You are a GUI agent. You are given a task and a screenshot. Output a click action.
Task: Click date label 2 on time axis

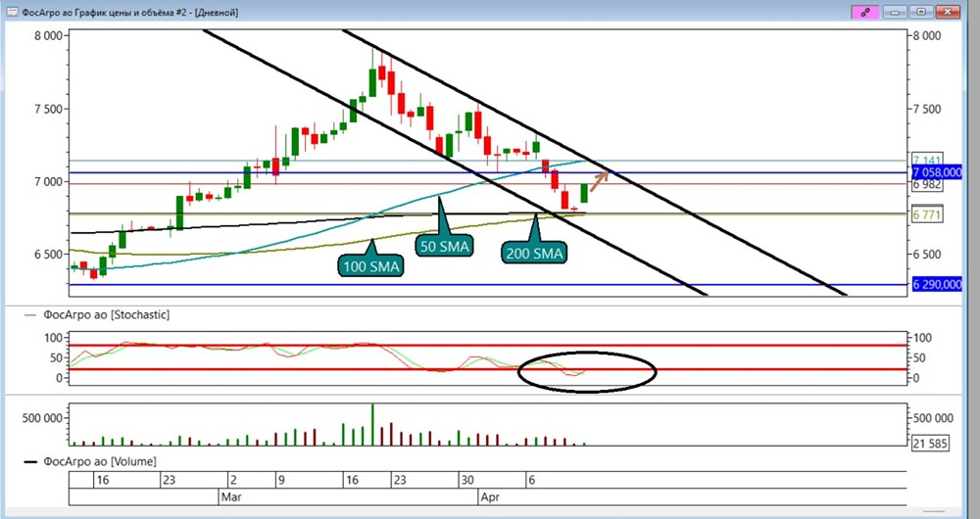click(233, 480)
